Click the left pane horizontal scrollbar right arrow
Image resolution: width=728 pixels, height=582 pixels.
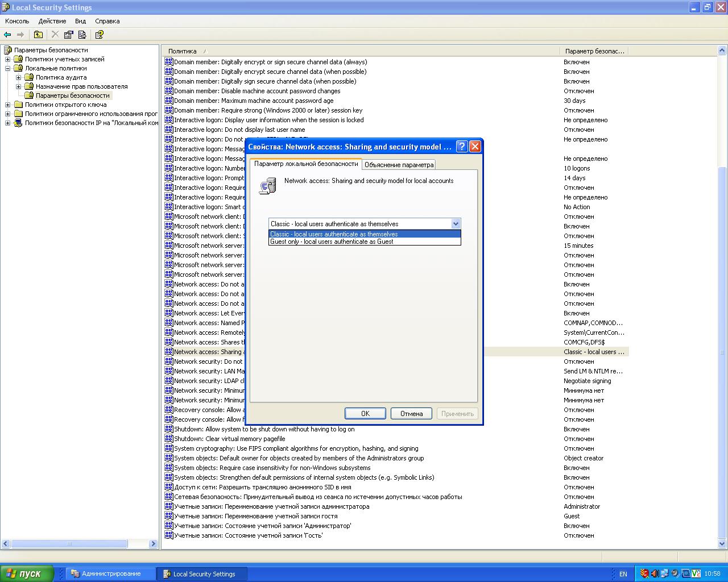[x=153, y=544]
